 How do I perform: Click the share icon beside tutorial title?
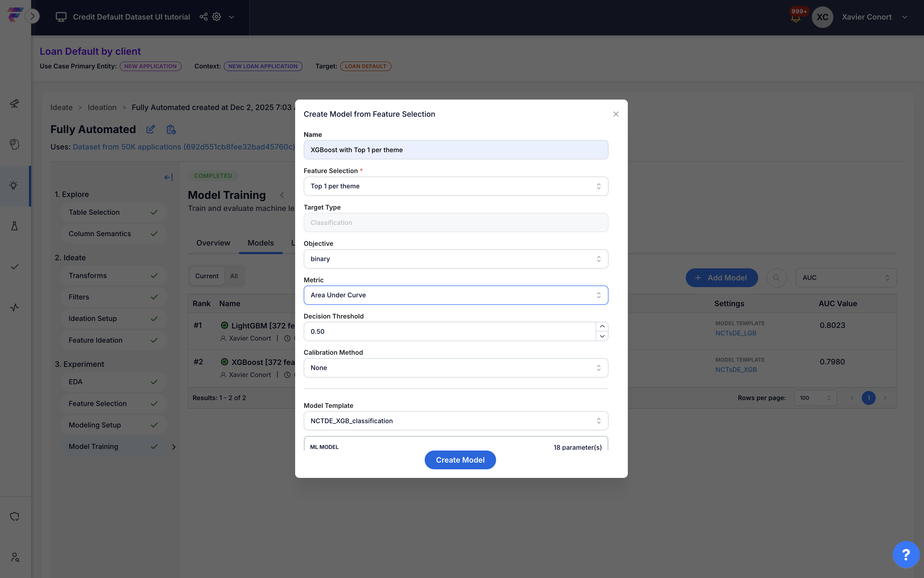pyautogui.click(x=203, y=17)
